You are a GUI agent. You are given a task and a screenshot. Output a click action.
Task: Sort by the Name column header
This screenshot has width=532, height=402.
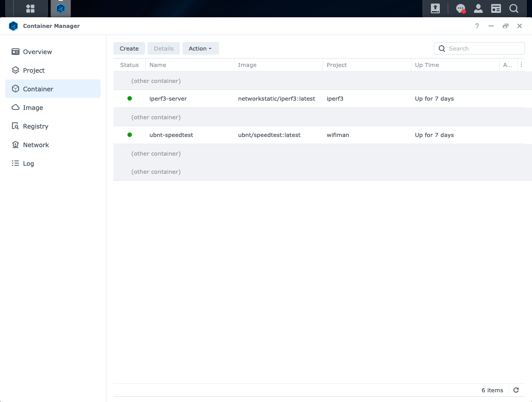click(x=190, y=65)
